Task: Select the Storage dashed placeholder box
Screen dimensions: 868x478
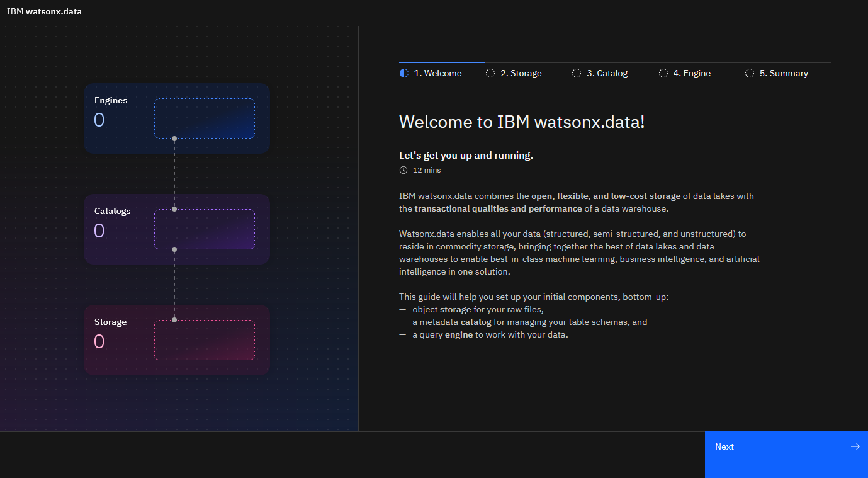Action: 205,340
